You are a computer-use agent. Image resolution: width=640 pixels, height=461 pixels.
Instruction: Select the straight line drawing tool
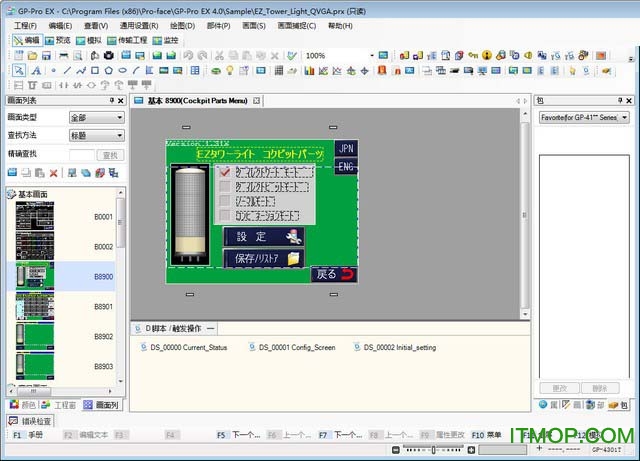67,71
